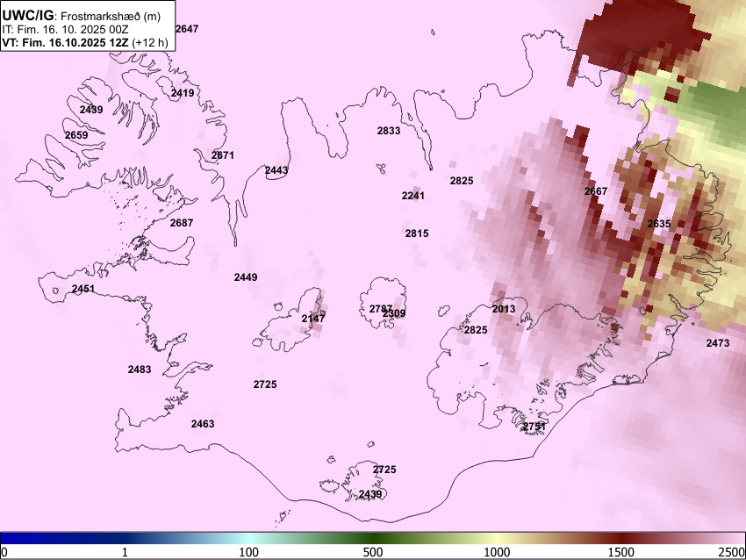Click the map value 2647
The height and width of the screenshot is (560, 746).
point(186,29)
